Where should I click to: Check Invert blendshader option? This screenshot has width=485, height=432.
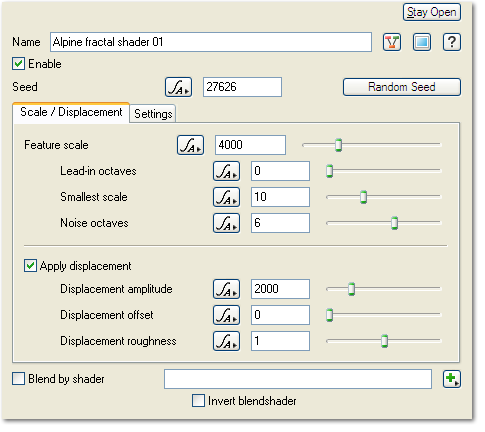point(198,401)
